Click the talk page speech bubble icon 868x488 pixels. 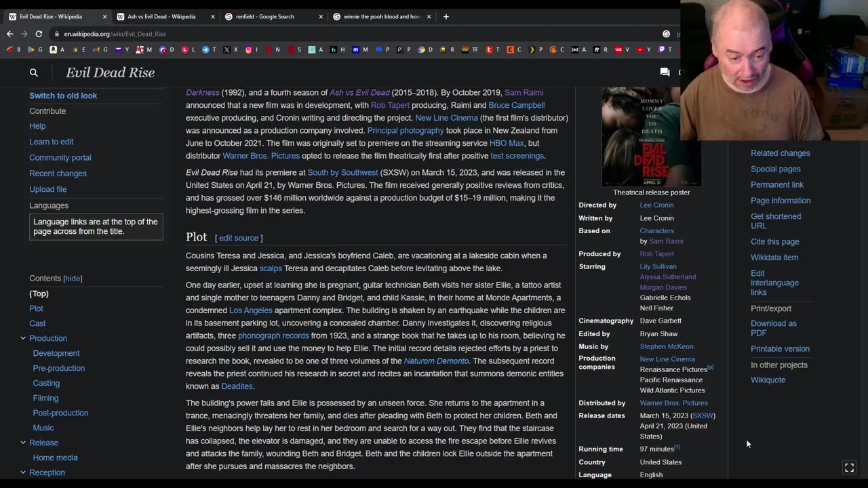[x=665, y=72]
